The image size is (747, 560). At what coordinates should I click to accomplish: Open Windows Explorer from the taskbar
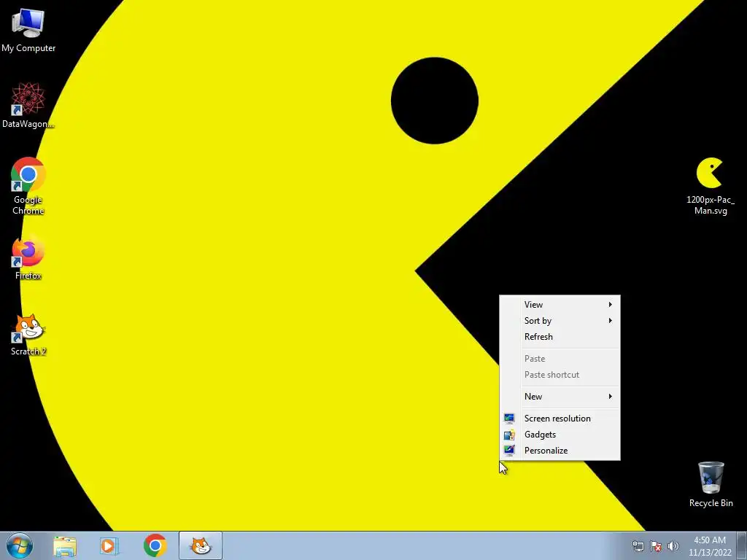(65, 545)
